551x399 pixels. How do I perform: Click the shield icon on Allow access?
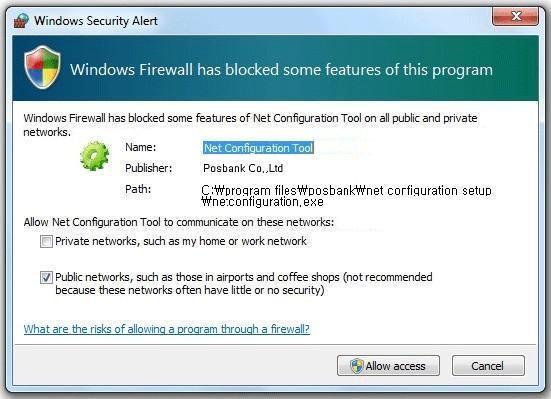356,366
